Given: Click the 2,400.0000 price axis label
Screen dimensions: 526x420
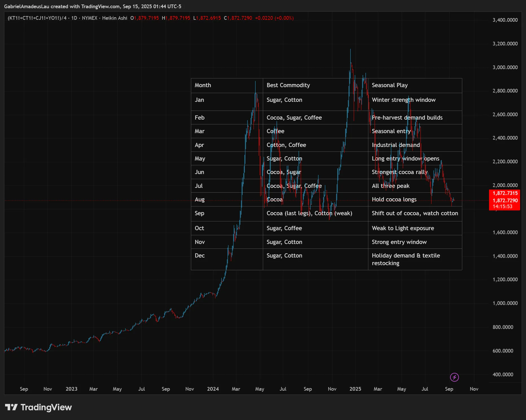Looking at the screenshot, I should click(505, 138).
